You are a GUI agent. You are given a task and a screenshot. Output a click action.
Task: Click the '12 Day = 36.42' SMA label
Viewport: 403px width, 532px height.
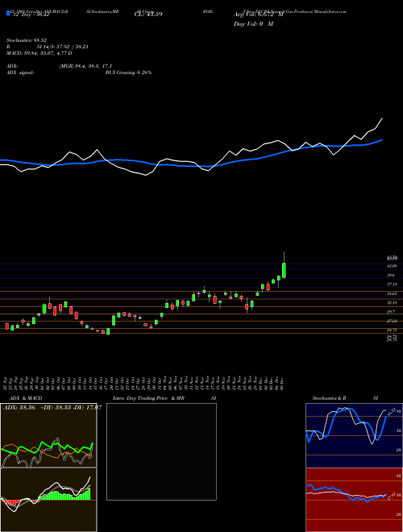[31, 15]
